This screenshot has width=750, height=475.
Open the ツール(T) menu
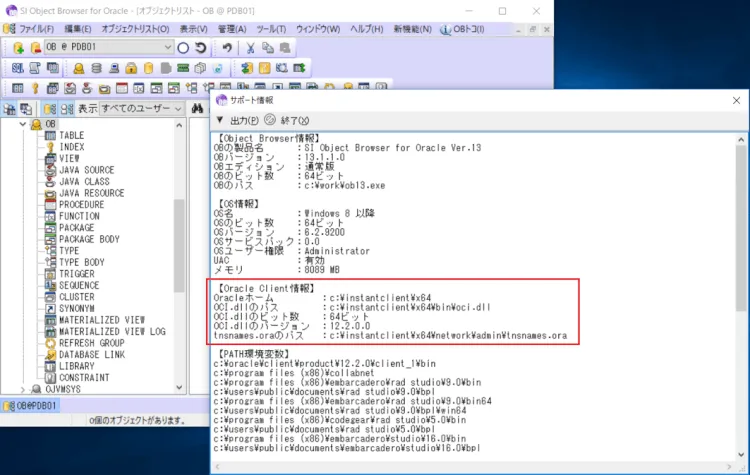tap(271, 29)
